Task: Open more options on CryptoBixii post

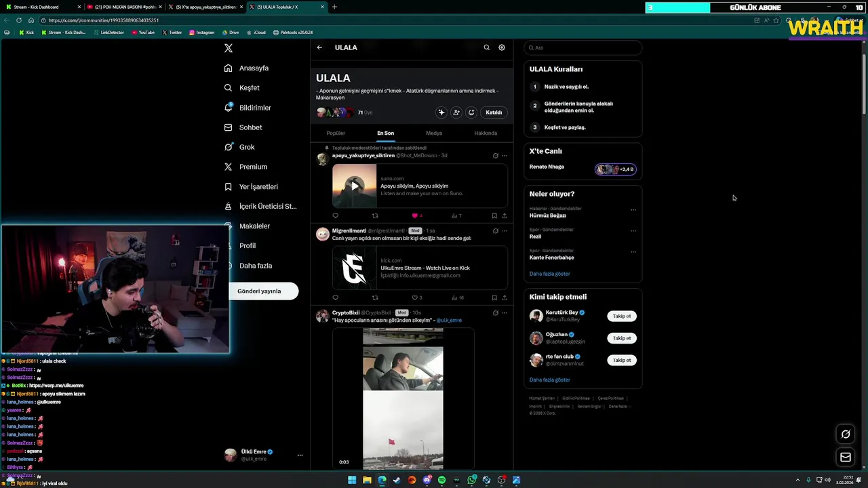Action: pyautogui.click(x=505, y=312)
